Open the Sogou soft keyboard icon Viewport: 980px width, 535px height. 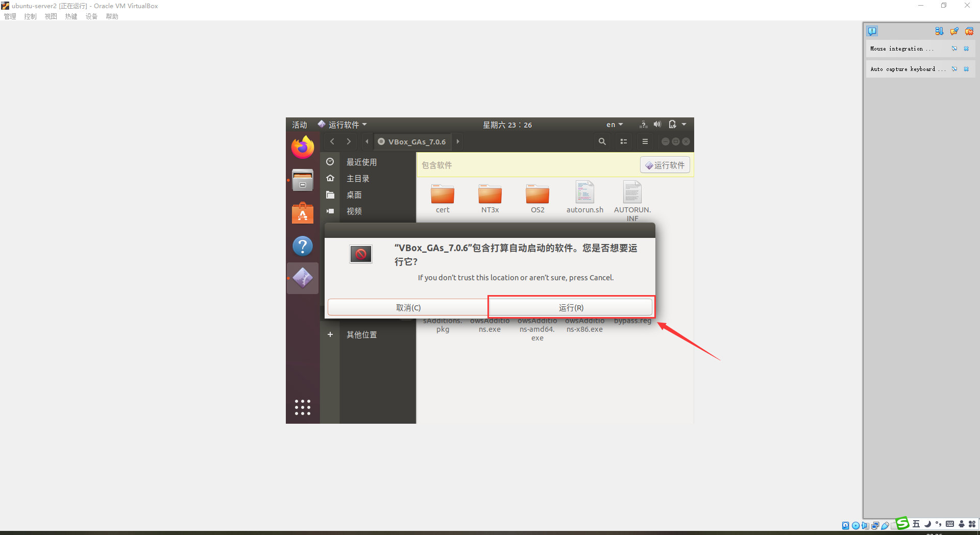(x=950, y=524)
